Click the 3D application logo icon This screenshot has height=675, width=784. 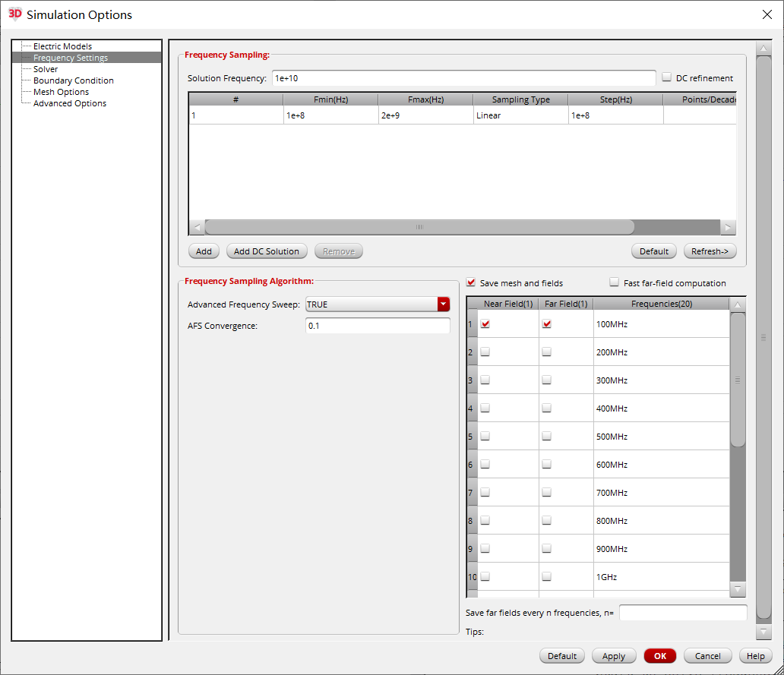tap(14, 14)
